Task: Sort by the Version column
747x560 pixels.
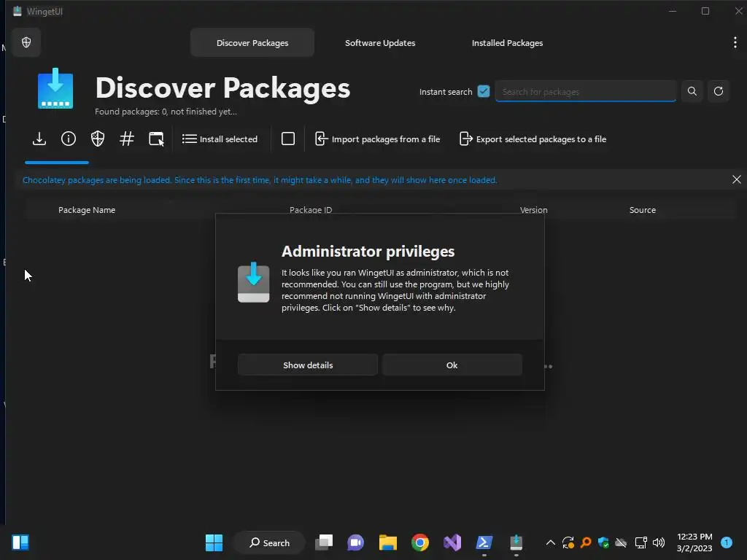Action: (533, 210)
